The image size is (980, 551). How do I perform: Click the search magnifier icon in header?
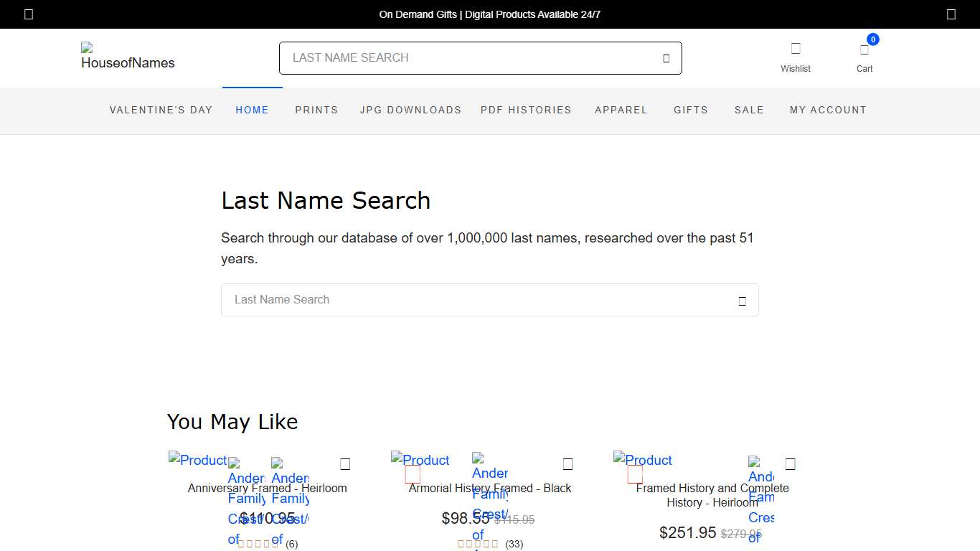coord(665,58)
